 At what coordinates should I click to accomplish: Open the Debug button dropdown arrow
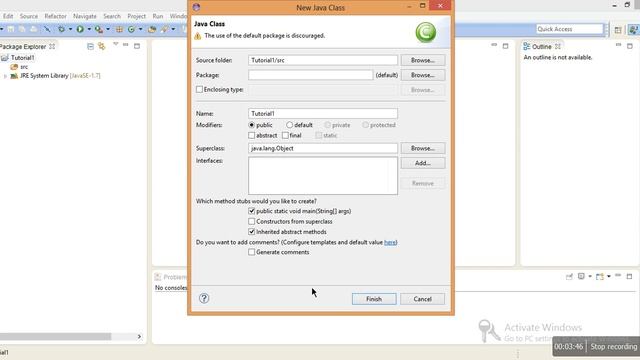click(x=70, y=29)
